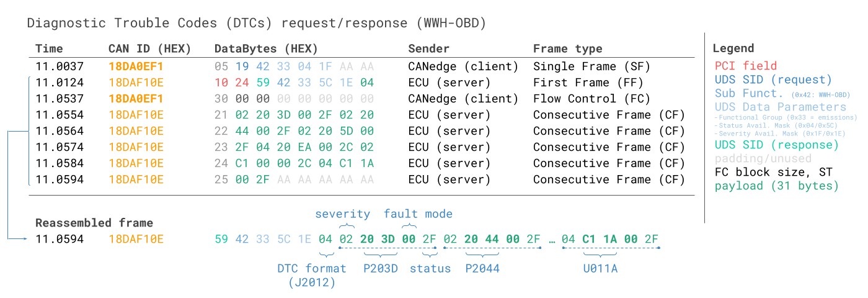
Task: Click Consecutive Frame (CF) in the 11.0584 row
Action: click(x=609, y=163)
